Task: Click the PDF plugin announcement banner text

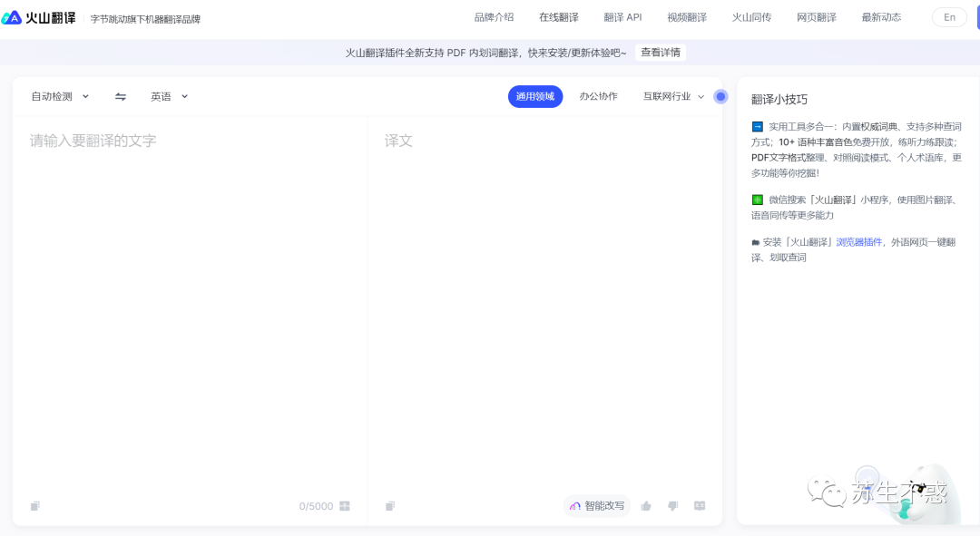Action: [485, 54]
